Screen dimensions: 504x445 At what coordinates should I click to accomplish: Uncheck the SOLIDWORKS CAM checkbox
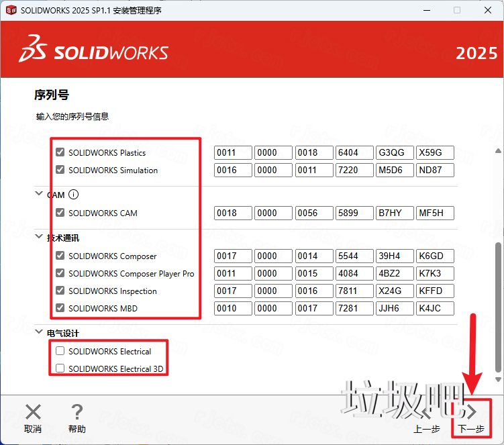[60, 213]
